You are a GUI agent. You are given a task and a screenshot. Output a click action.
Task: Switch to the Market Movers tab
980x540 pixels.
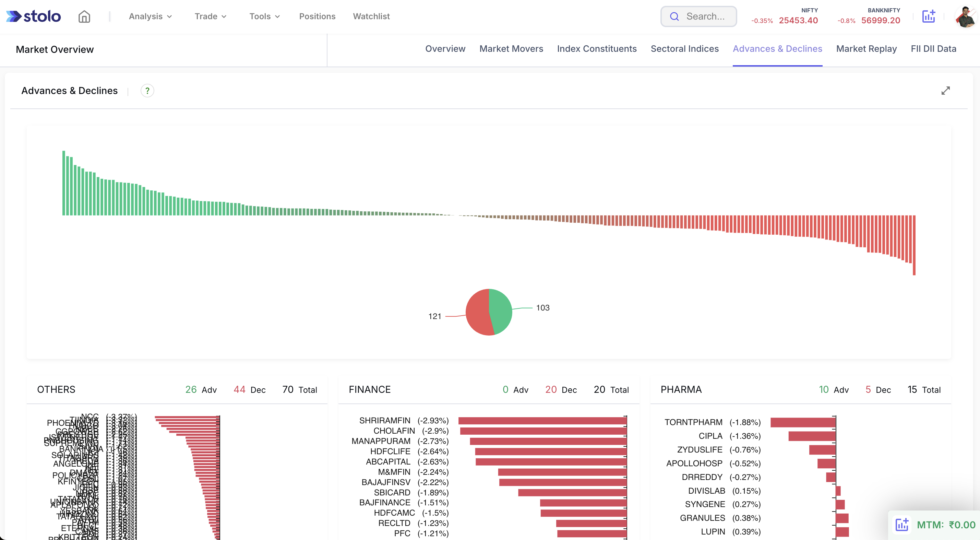tap(511, 49)
